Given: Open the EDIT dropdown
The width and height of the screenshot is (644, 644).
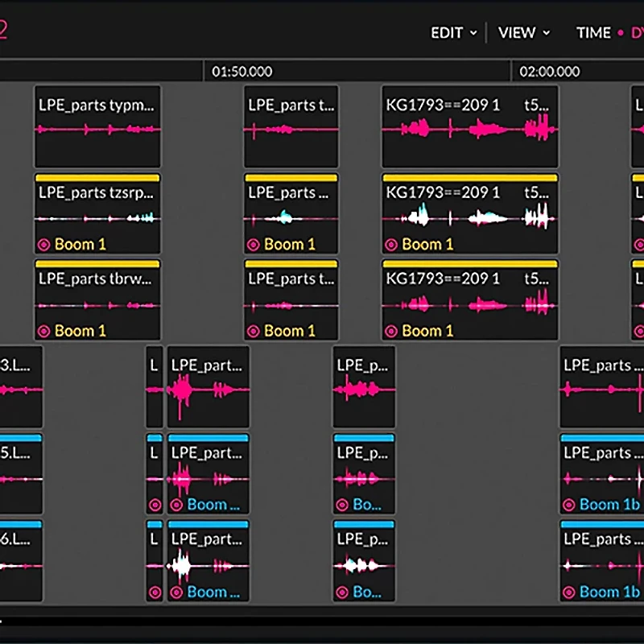Looking at the screenshot, I should pyautogui.click(x=448, y=33).
